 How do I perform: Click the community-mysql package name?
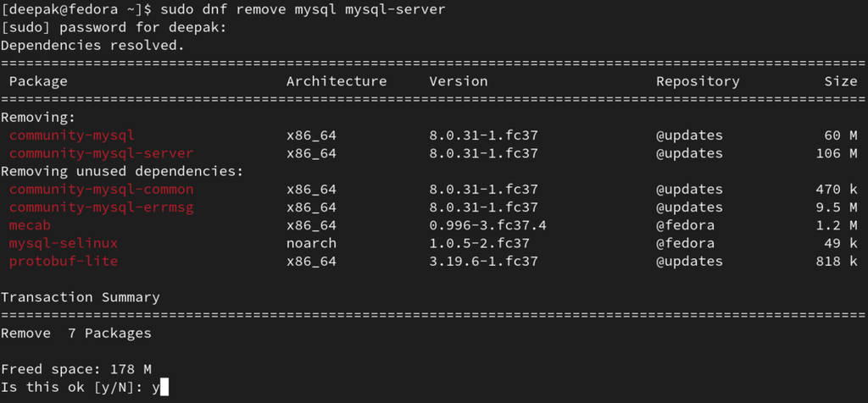click(72, 135)
